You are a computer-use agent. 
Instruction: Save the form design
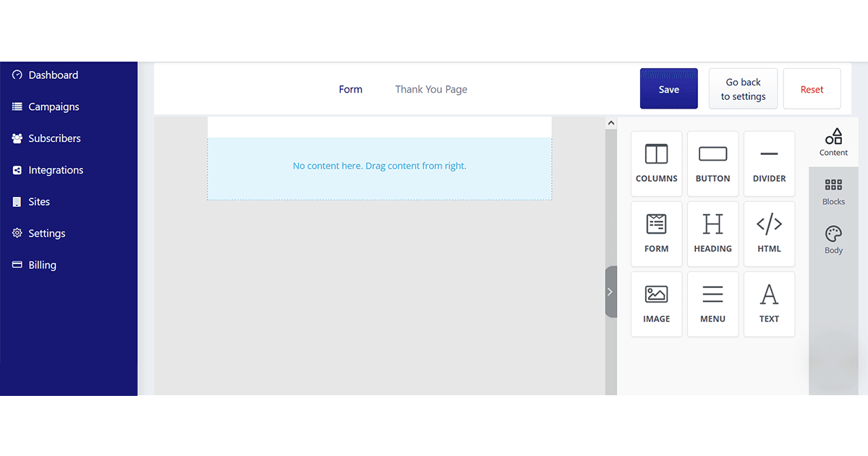[x=668, y=89]
